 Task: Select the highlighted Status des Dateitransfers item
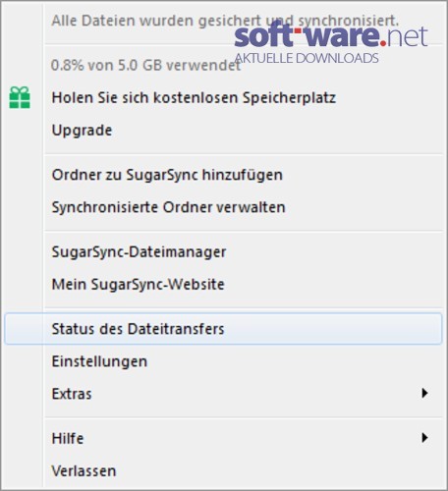coord(223,329)
